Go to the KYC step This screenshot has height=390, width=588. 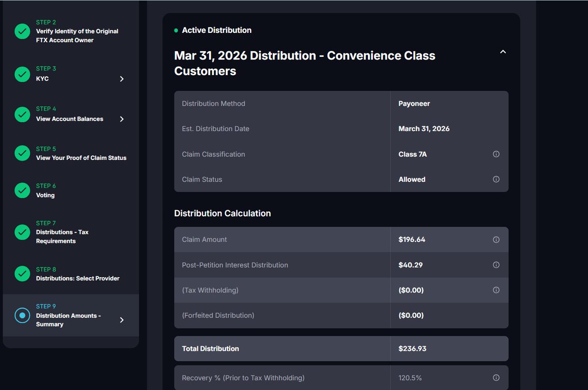[x=42, y=78]
